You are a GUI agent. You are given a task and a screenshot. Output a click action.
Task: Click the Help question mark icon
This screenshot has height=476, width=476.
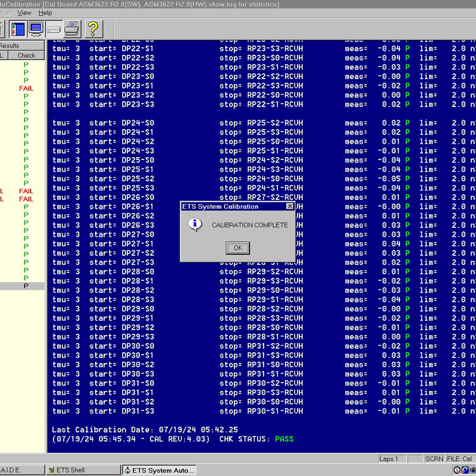coord(92,29)
